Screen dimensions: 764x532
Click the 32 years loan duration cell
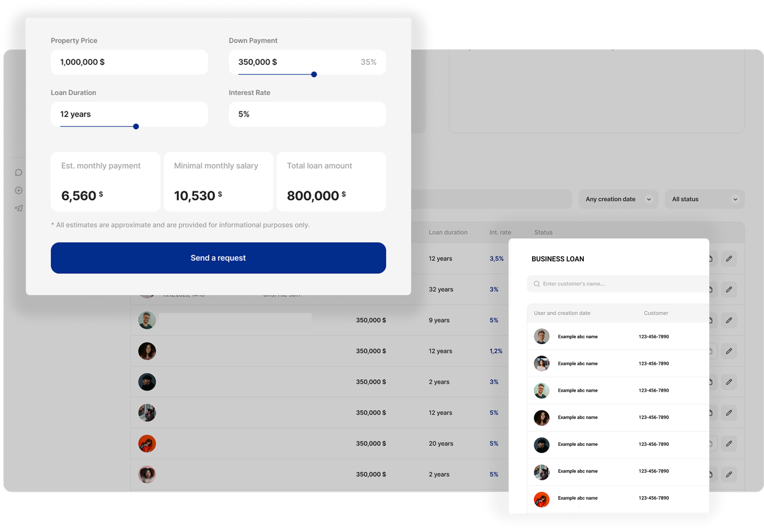click(441, 290)
